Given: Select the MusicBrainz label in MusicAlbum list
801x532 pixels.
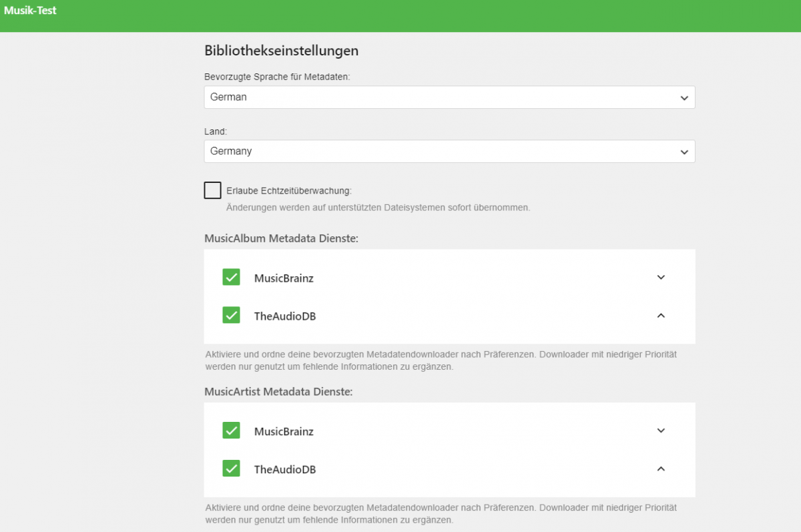Looking at the screenshot, I should point(284,278).
